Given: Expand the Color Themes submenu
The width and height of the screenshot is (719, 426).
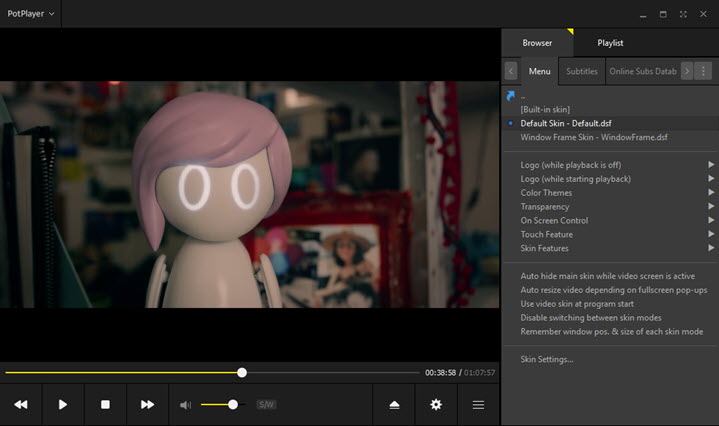Looking at the screenshot, I should point(546,192).
